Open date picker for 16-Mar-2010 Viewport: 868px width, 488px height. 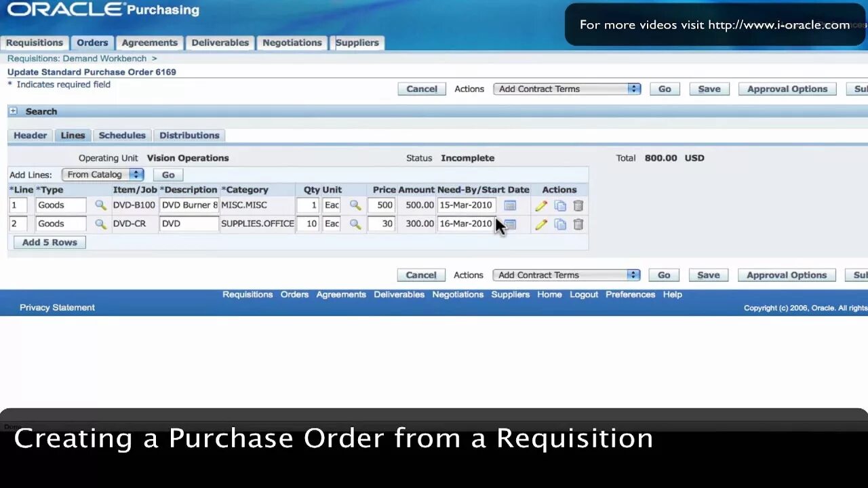click(x=510, y=224)
